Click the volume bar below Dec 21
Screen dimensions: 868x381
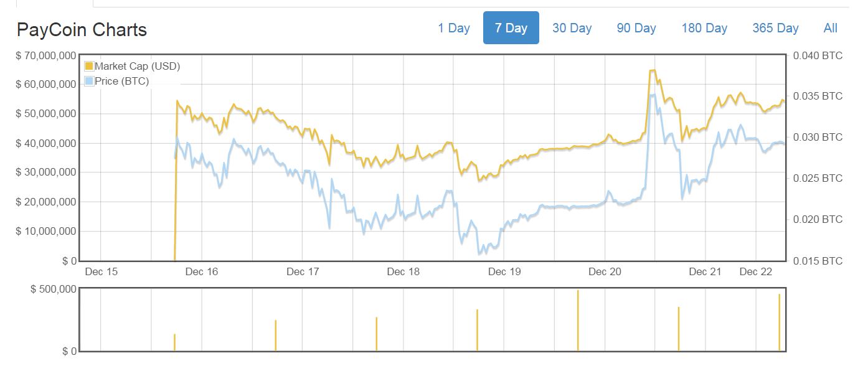pos(679,329)
